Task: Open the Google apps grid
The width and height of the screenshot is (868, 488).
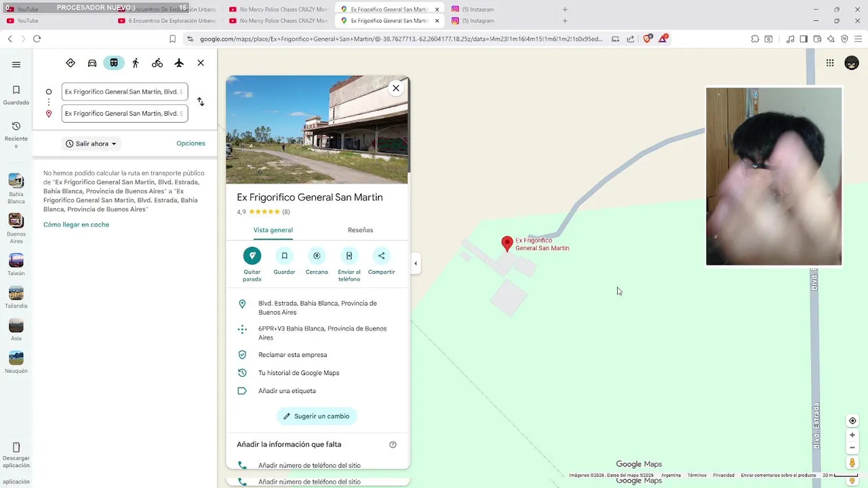Action: pyautogui.click(x=830, y=63)
